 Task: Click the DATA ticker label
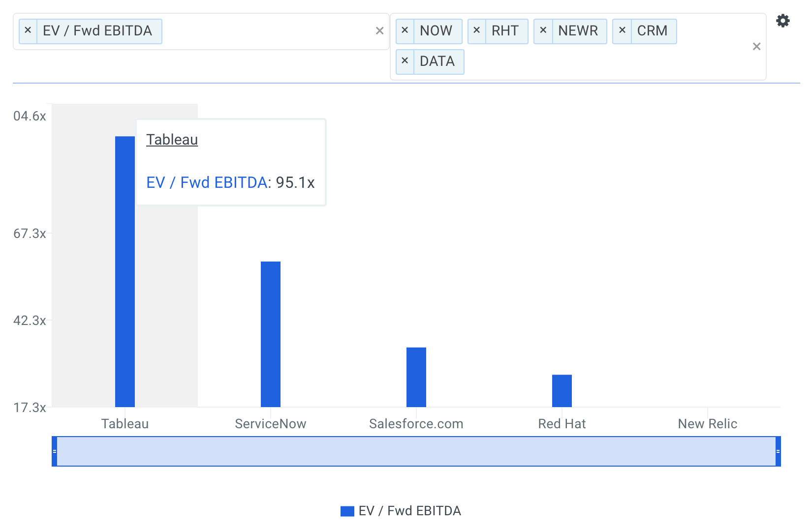437,61
